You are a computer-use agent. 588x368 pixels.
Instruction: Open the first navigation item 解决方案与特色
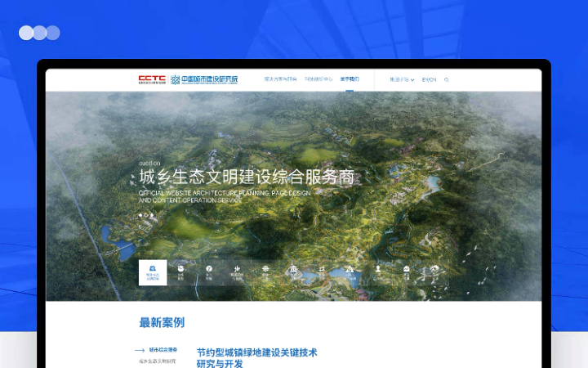point(280,79)
